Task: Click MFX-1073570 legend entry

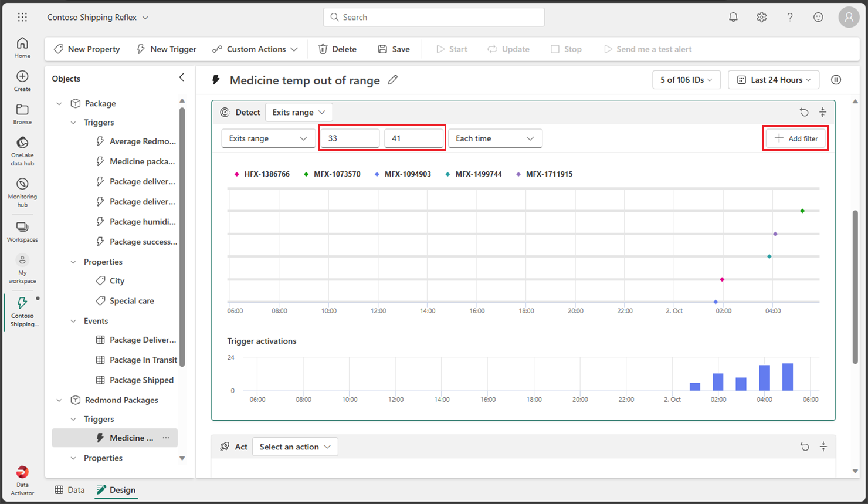Action: tap(332, 174)
